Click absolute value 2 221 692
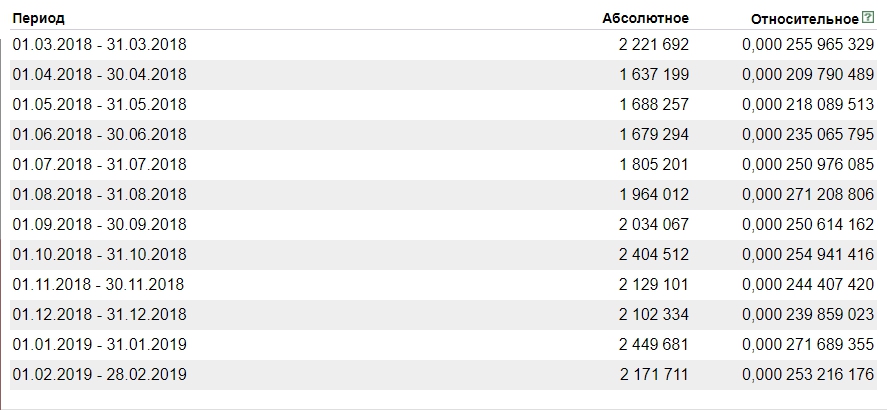Viewport: 887px width, 410px height. coord(653,45)
